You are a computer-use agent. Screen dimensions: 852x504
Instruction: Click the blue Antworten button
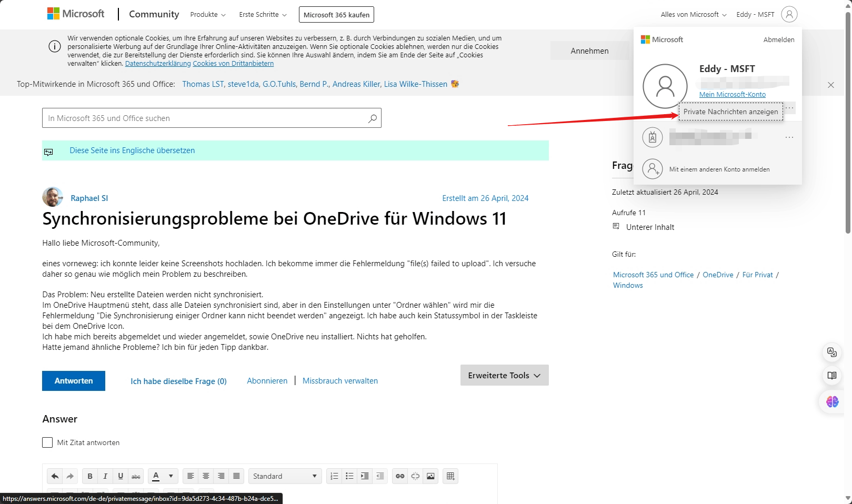(x=74, y=381)
